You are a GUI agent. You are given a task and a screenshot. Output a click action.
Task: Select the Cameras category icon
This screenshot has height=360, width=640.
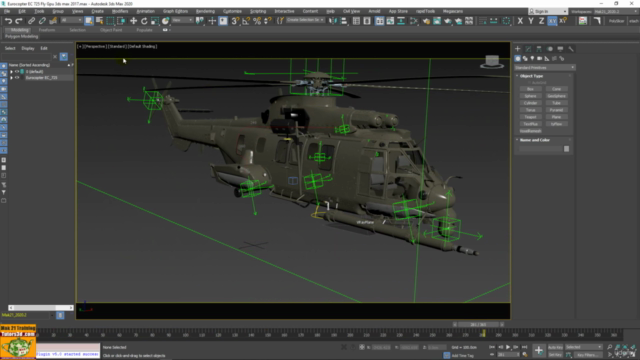coord(540,59)
